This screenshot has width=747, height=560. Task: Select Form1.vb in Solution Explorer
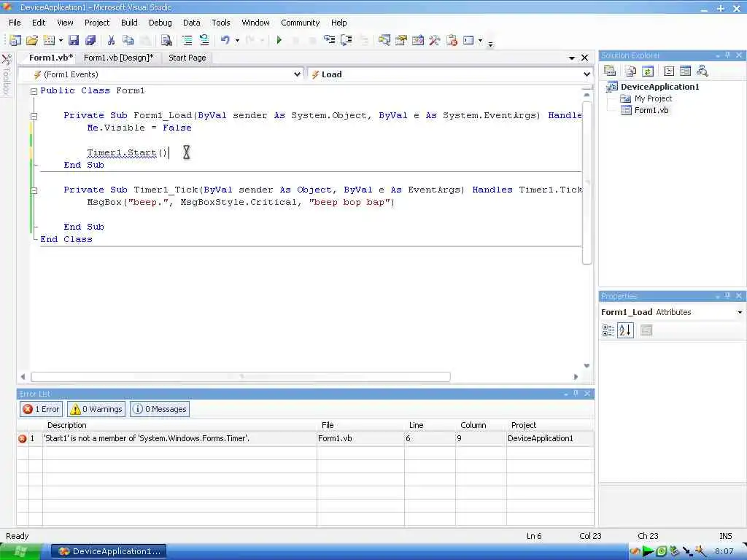651,110
